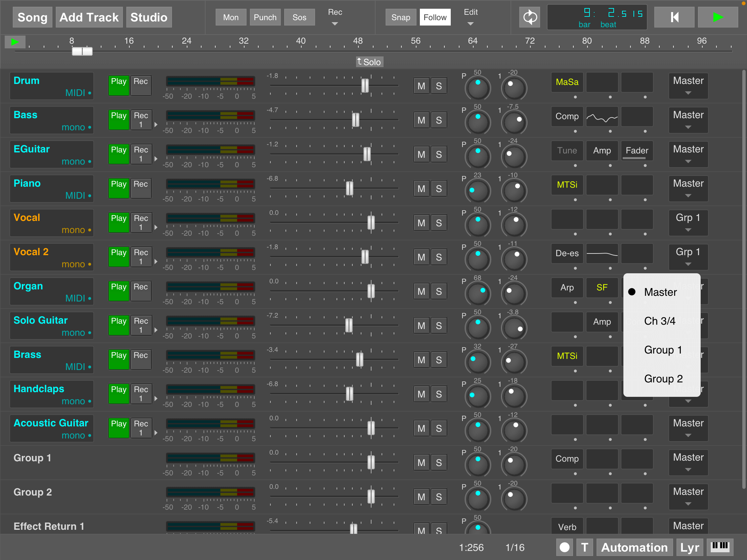This screenshot has height=560, width=747.
Task: Mute the Drum track
Action: (x=421, y=86)
